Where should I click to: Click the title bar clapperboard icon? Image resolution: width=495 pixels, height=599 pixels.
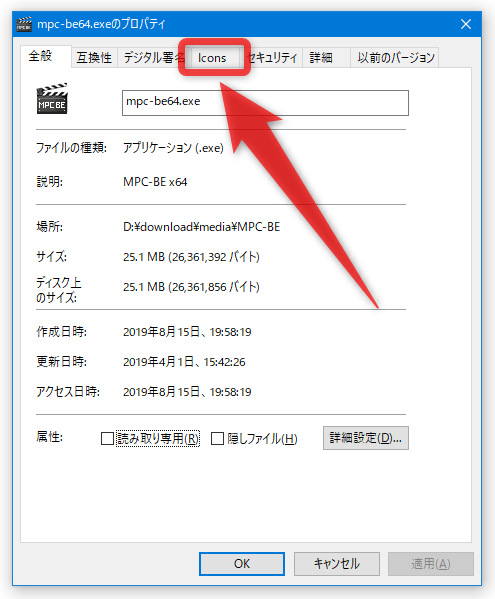24,24
